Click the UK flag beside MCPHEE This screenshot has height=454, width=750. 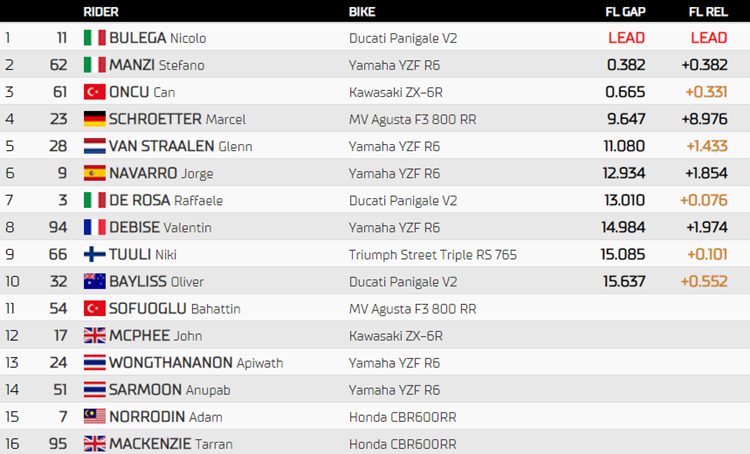tap(95, 335)
